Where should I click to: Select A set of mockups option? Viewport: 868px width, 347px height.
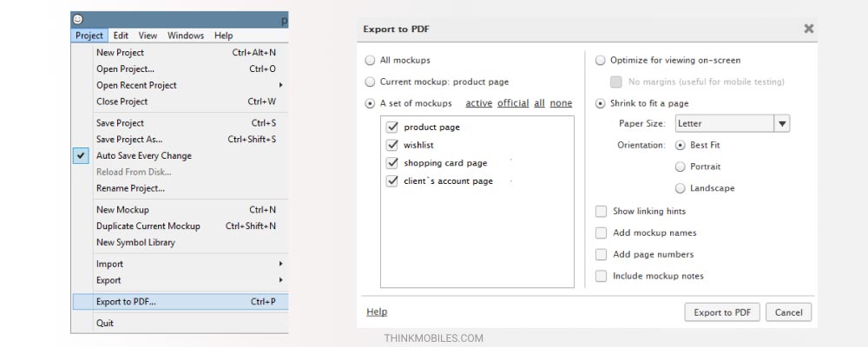370,103
